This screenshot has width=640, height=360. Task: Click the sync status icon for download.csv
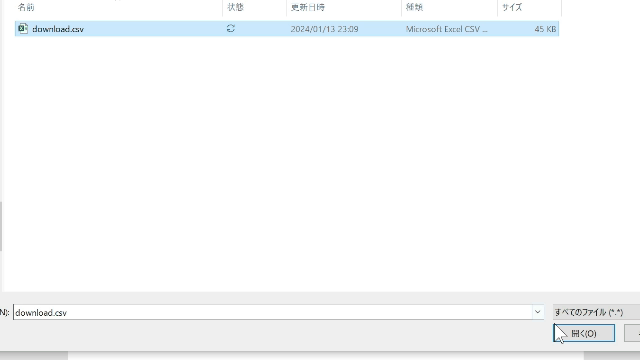click(x=231, y=29)
